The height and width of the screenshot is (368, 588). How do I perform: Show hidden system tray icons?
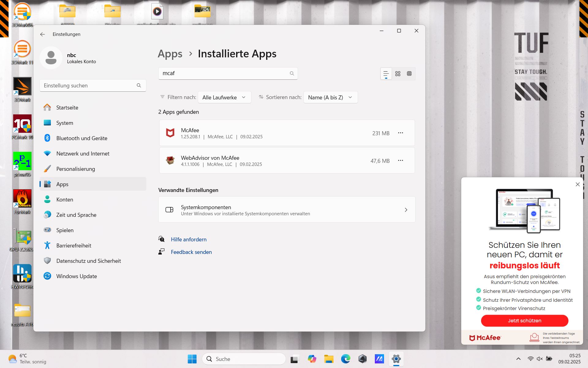click(x=518, y=359)
